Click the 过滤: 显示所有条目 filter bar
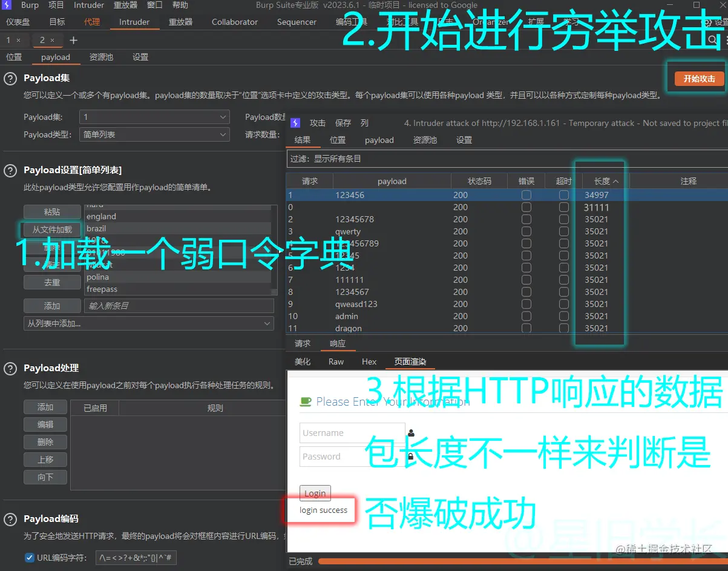 tap(507, 159)
